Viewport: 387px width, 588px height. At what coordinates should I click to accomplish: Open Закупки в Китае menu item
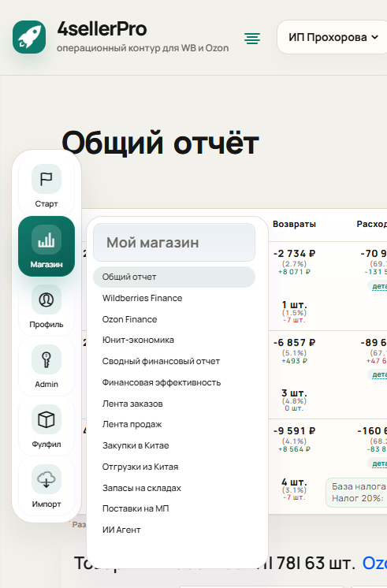point(174,446)
